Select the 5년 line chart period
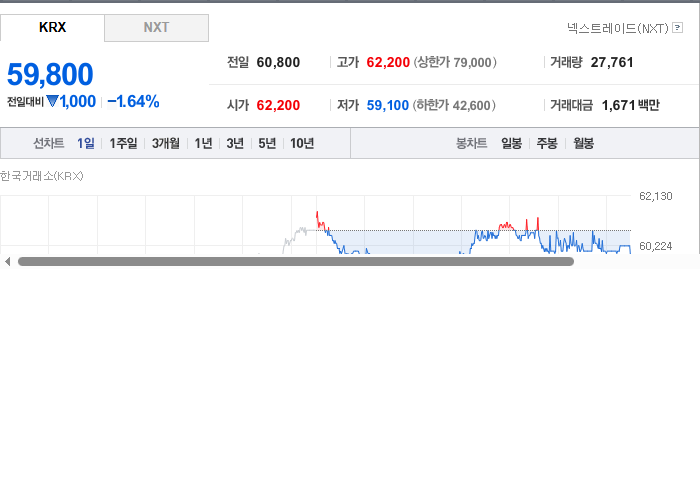The width and height of the screenshot is (700, 490). 267,143
